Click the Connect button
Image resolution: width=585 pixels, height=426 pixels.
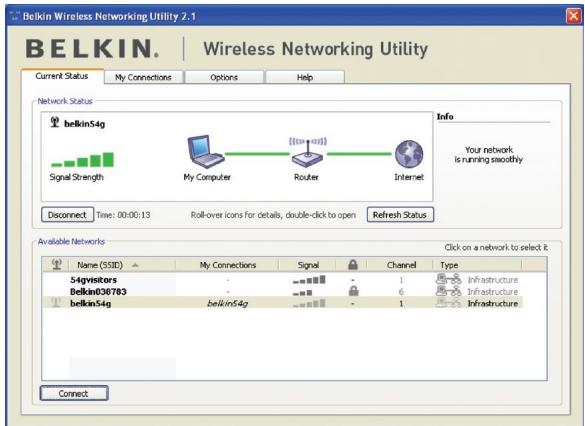tap(74, 393)
